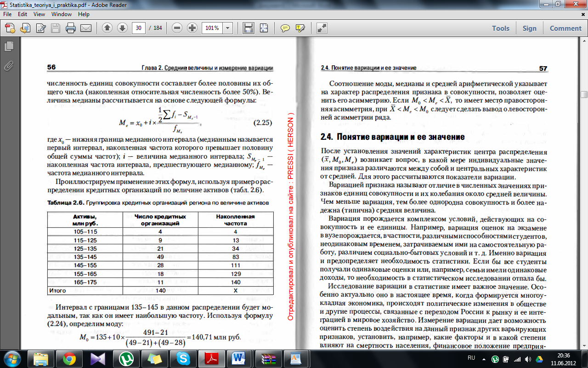Open the File menu

tap(7, 14)
